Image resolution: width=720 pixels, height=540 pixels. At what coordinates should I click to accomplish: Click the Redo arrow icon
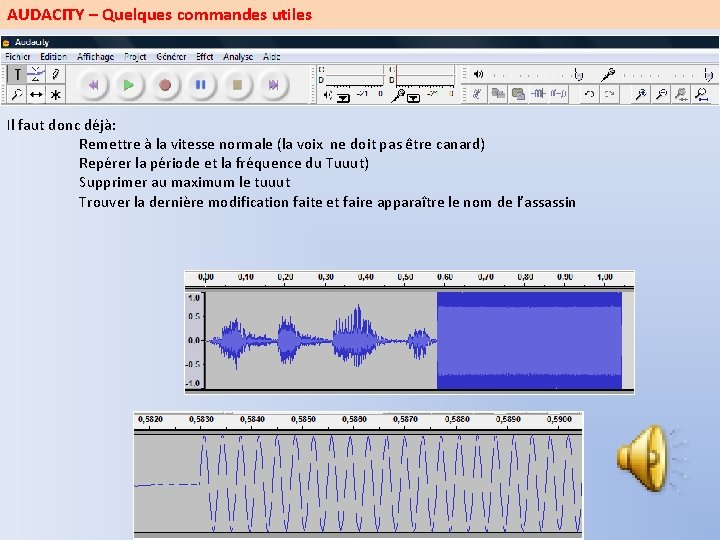point(609,94)
